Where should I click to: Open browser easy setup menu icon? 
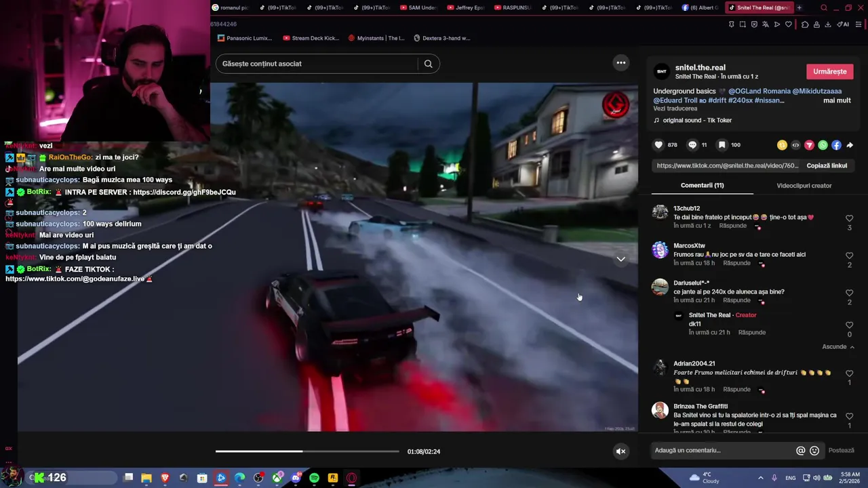[859, 24]
